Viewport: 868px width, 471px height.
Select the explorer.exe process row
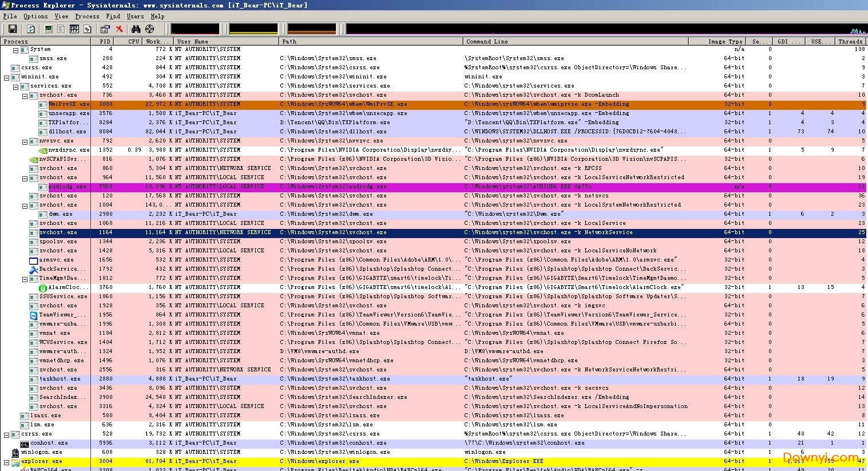pos(41,461)
